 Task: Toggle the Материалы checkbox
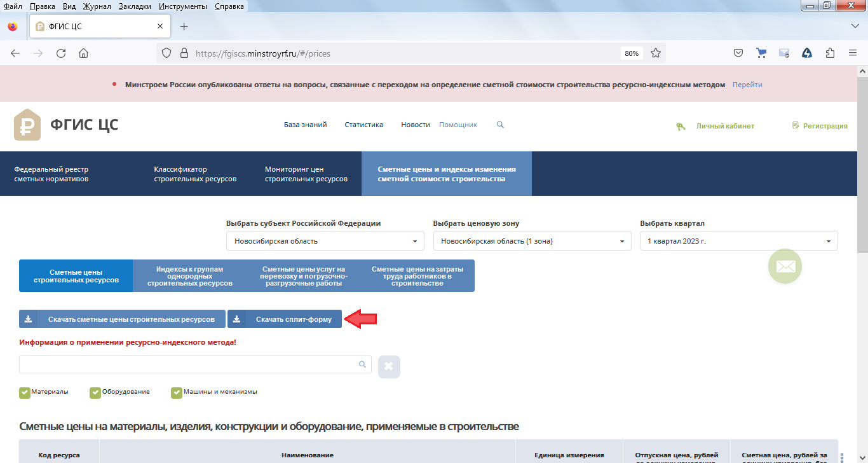click(25, 392)
